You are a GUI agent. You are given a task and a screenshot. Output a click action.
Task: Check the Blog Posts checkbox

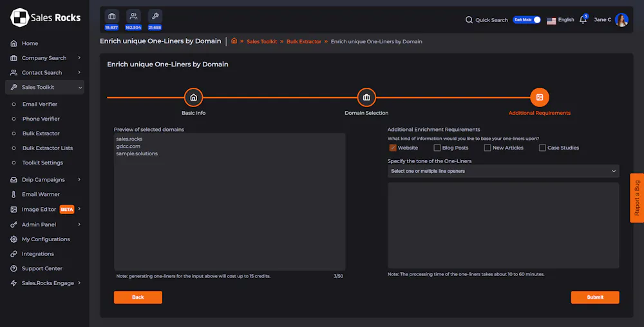point(437,148)
